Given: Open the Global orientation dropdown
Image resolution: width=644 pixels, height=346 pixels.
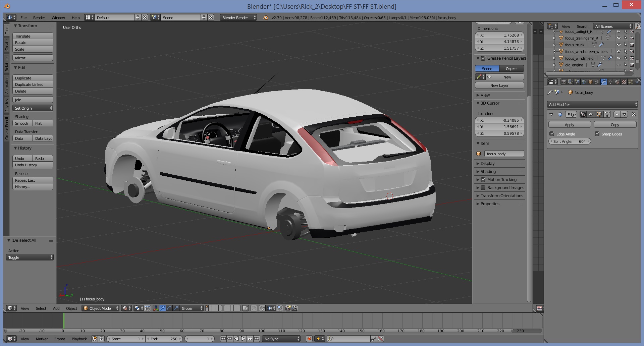Looking at the screenshot, I should pos(192,308).
